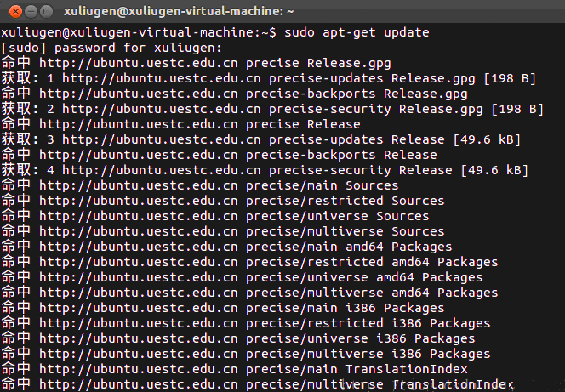The height and width of the screenshot is (392, 565).
Task: Click the typed 'sudo apt-get update' command
Action: tap(356, 32)
